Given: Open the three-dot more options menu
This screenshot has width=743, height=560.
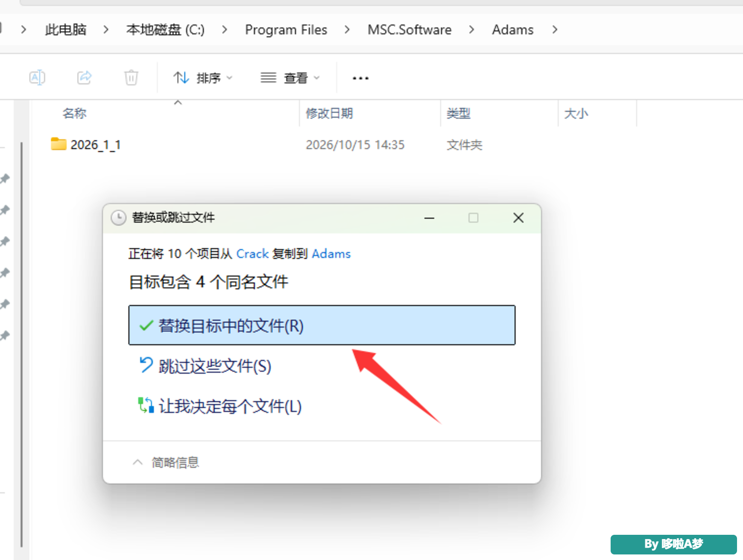Looking at the screenshot, I should point(360,78).
